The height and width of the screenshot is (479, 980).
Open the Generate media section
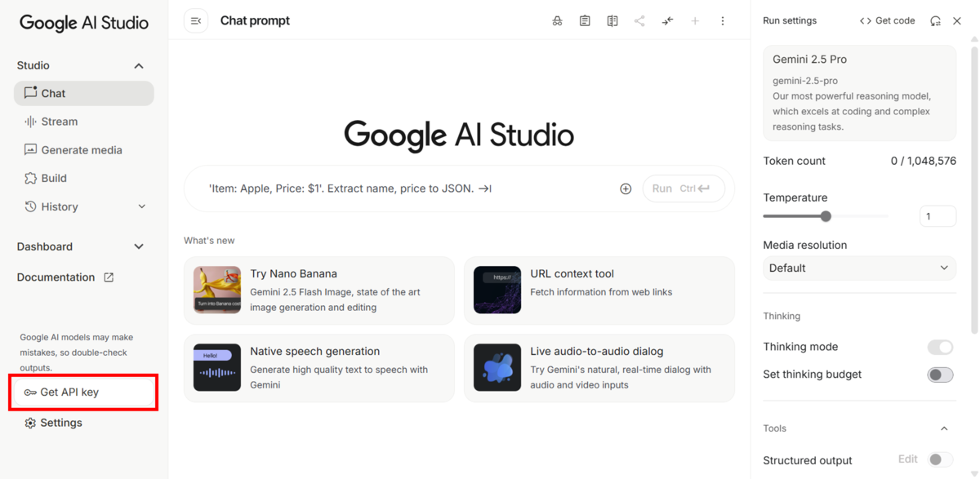tap(82, 149)
